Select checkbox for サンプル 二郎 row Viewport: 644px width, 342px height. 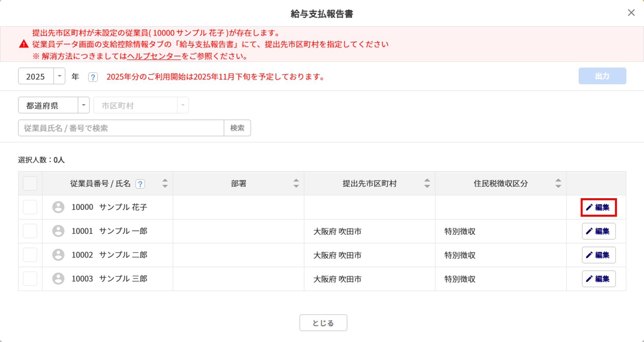click(30, 255)
